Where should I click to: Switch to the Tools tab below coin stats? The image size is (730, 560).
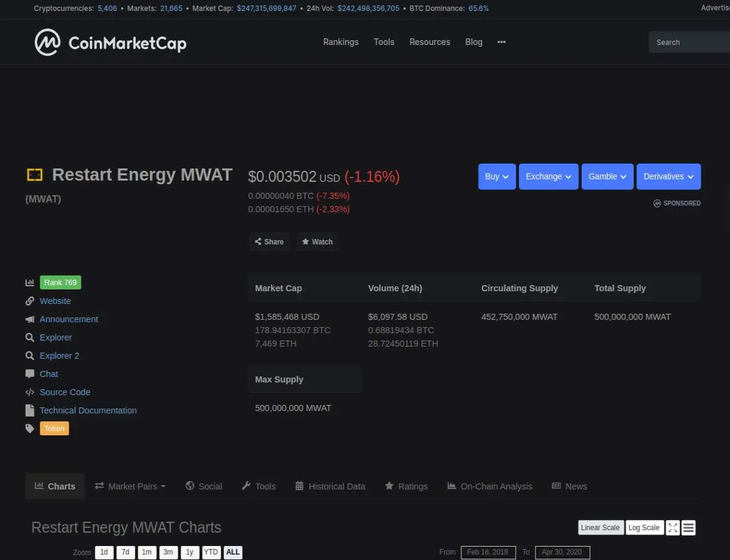(x=259, y=486)
